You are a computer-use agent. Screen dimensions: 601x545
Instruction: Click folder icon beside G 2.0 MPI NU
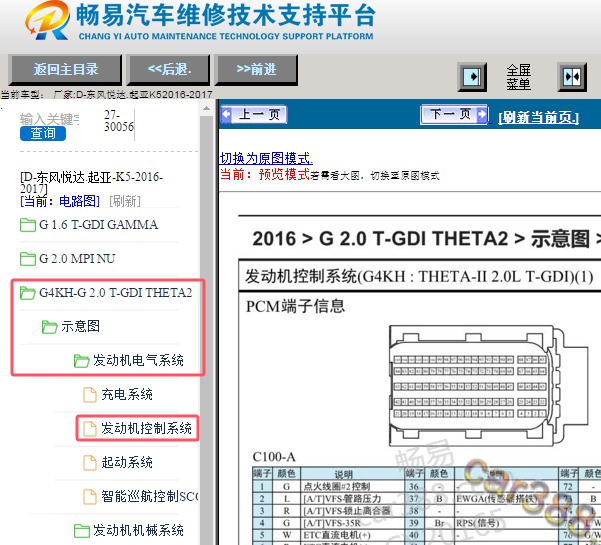28,259
